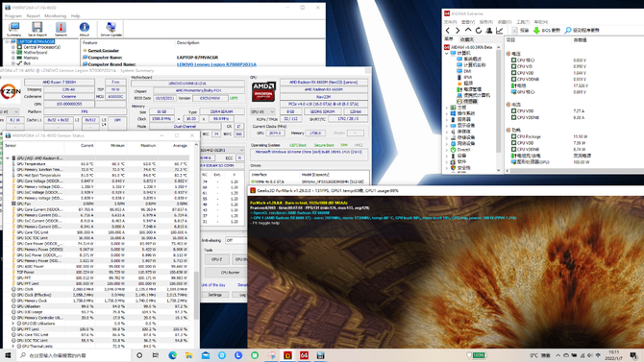
Task: Expand the Central Processor(s) tree node
Action: [13, 47]
